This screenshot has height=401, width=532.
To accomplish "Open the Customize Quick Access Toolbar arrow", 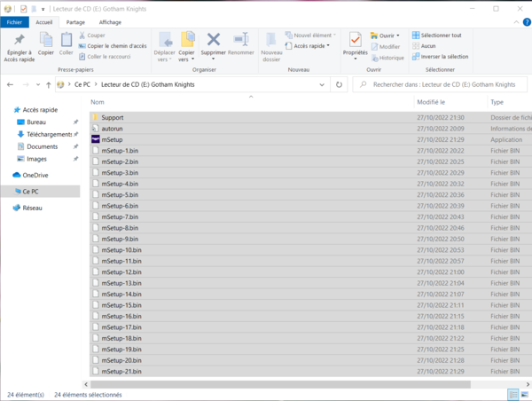I will tap(43, 10).
